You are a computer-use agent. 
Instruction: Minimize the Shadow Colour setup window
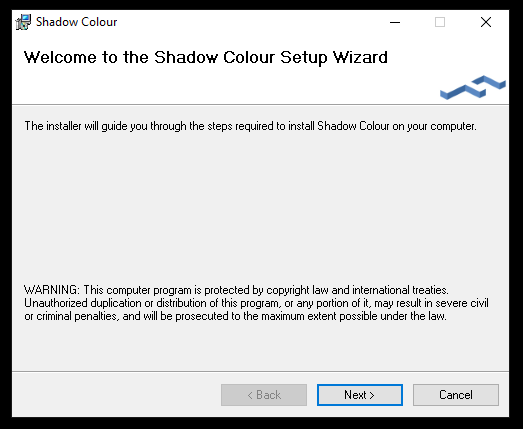pyautogui.click(x=395, y=22)
